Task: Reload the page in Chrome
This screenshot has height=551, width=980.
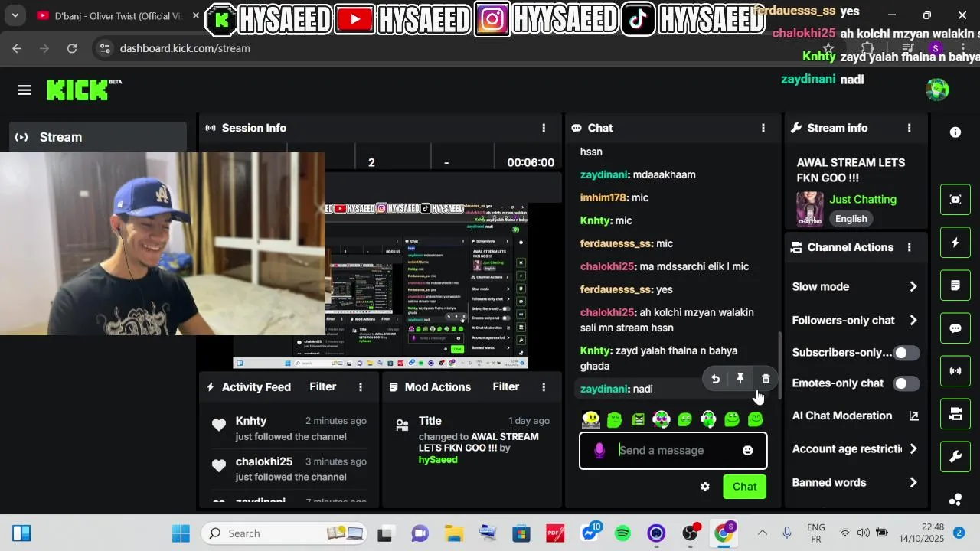Action: tap(72, 48)
